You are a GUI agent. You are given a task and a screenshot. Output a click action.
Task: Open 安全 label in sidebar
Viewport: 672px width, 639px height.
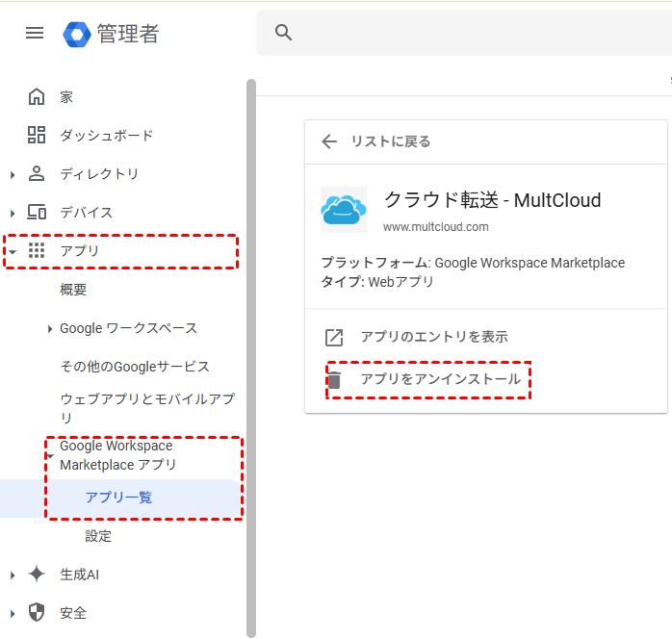(73, 613)
